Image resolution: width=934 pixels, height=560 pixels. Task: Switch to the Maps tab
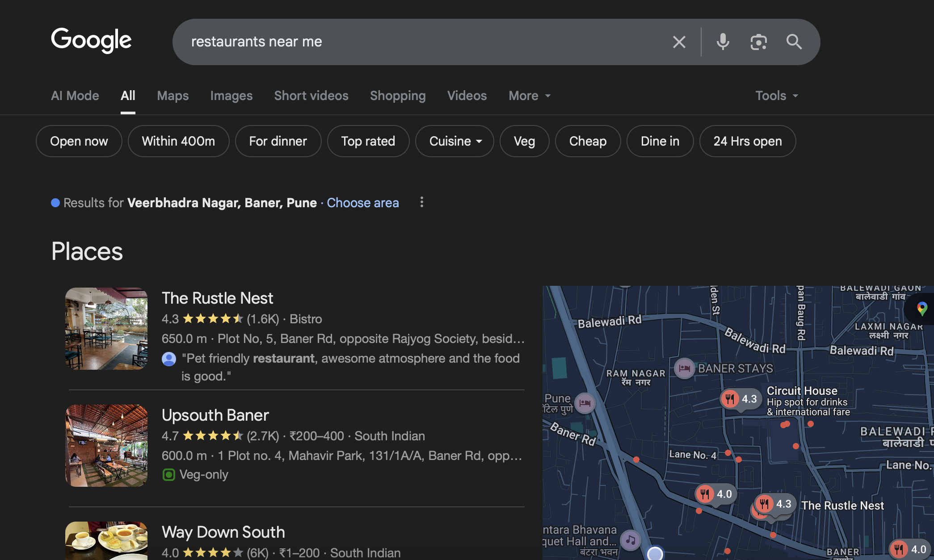(172, 96)
